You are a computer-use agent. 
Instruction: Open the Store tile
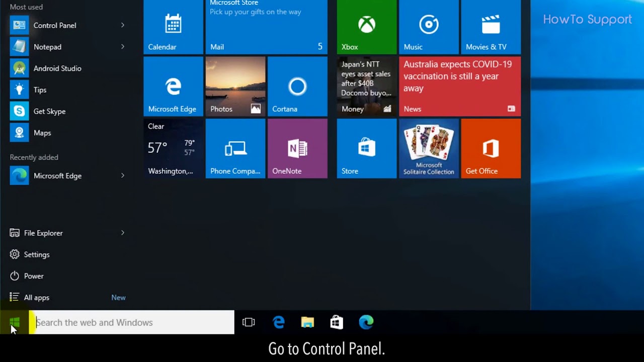pyautogui.click(x=367, y=148)
